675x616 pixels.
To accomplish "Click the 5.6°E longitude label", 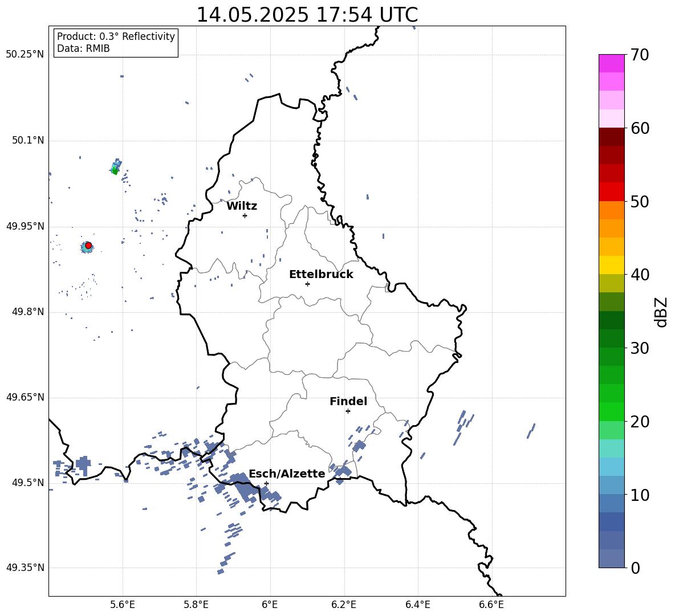I will tap(123, 605).
